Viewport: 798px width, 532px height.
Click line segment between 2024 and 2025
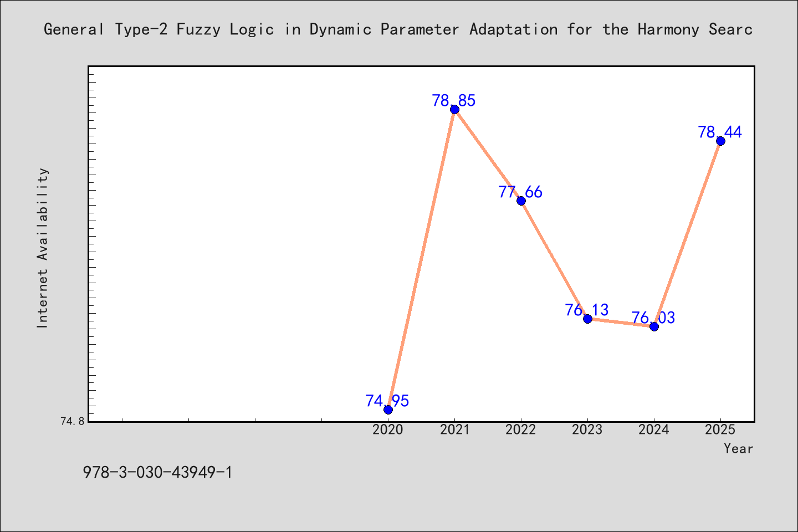pos(687,233)
